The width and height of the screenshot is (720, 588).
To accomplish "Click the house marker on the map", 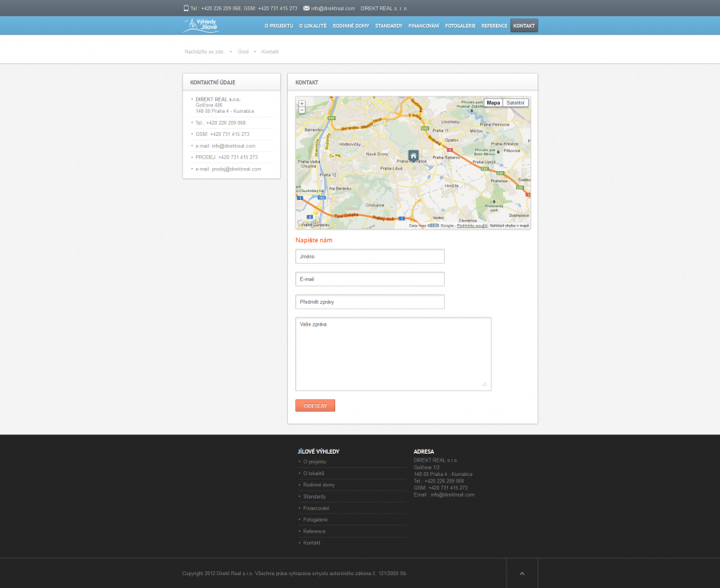I will click(413, 155).
